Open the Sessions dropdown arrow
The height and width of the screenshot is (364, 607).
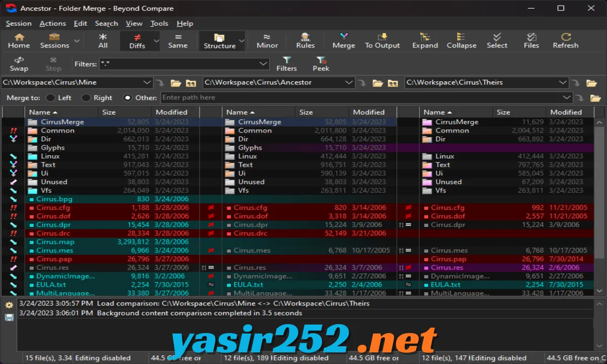(76, 41)
